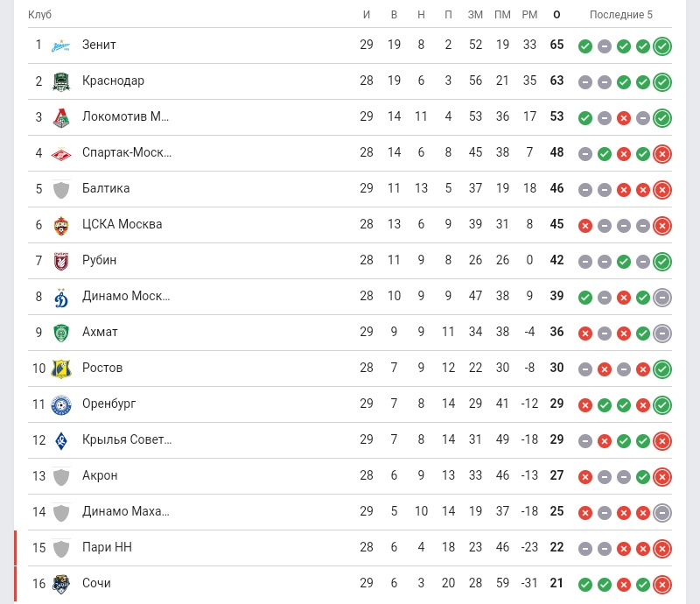This screenshot has height=604, width=700.
Task: Open Dinamo Moscow's latest draw indicator
Action: 662,297
